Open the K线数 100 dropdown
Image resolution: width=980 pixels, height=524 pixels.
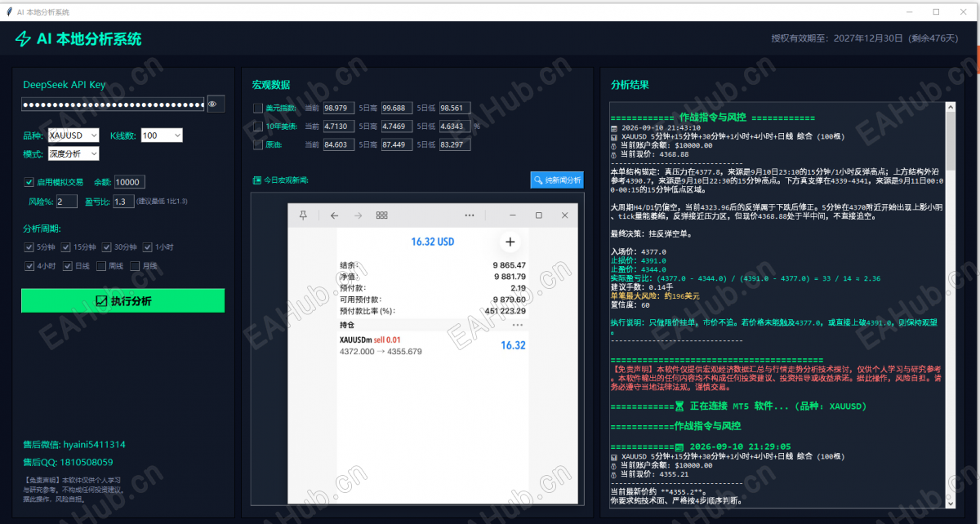(162, 135)
